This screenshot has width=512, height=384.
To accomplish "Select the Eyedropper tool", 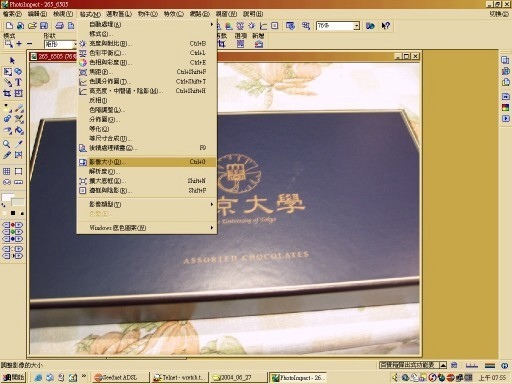I will point(19,144).
